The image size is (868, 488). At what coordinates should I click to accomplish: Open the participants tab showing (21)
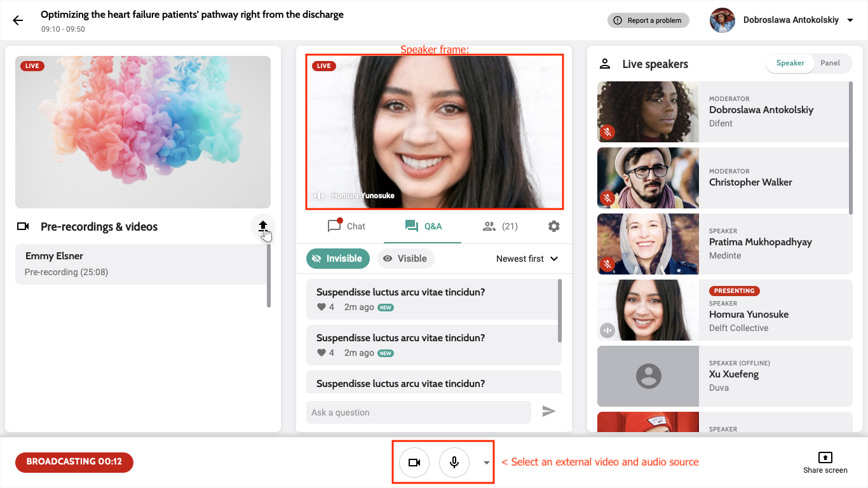pyautogui.click(x=500, y=226)
